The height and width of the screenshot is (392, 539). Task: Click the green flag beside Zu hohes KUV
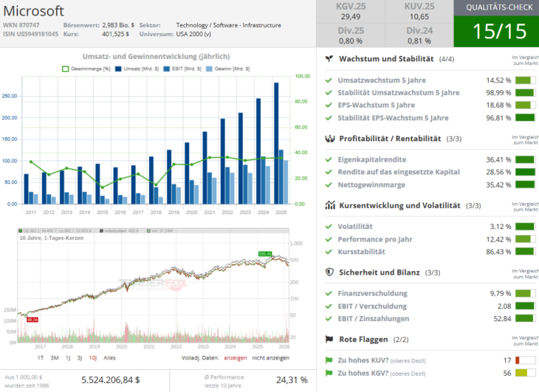pos(329,360)
